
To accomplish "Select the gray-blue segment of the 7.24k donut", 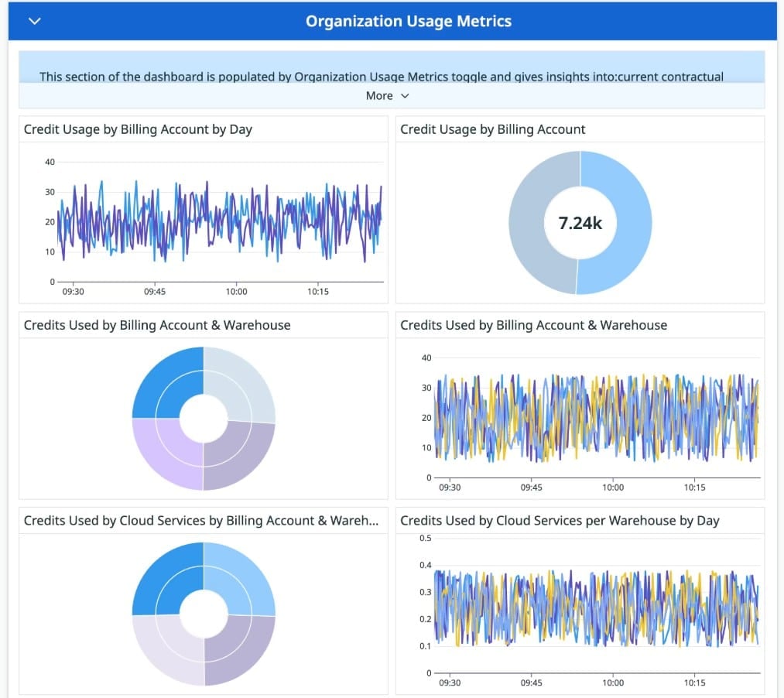I will (x=526, y=223).
